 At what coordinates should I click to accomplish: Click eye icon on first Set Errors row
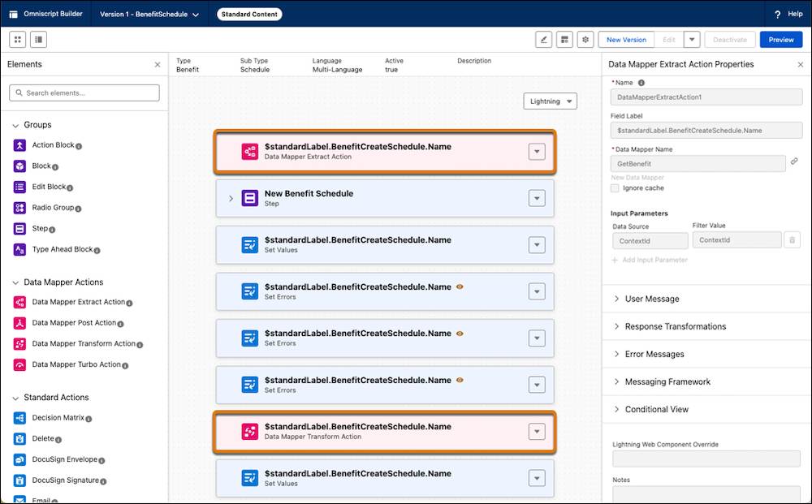(460, 286)
